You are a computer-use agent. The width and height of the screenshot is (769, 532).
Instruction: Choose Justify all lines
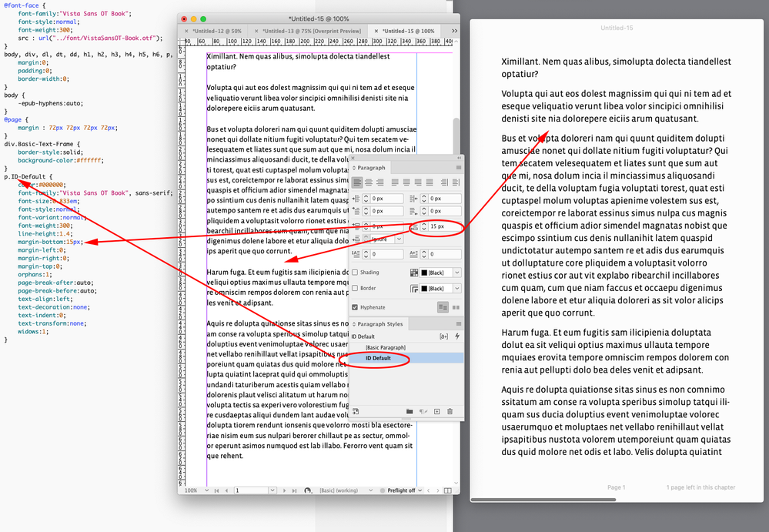click(430, 182)
